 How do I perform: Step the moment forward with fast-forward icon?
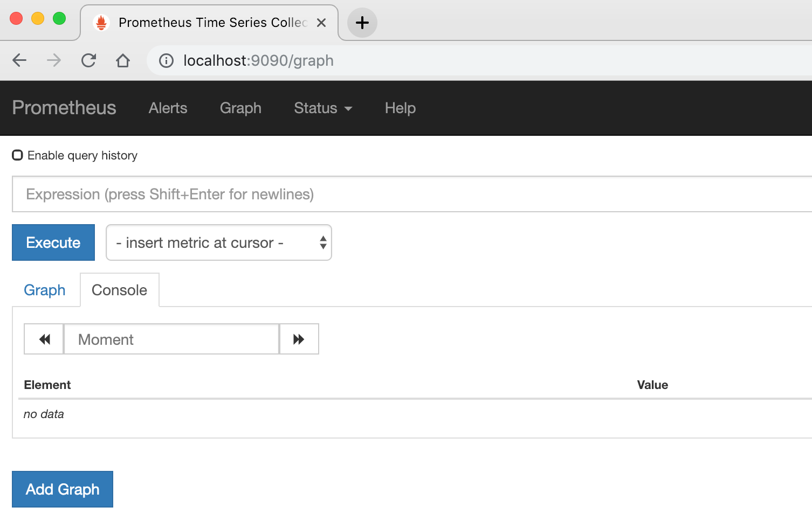(x=299, y=339)
